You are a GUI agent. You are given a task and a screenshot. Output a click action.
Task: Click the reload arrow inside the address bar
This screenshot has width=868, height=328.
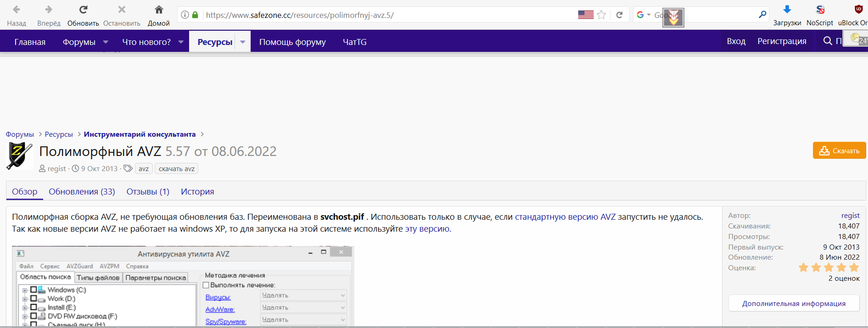[x=619, y=15]
